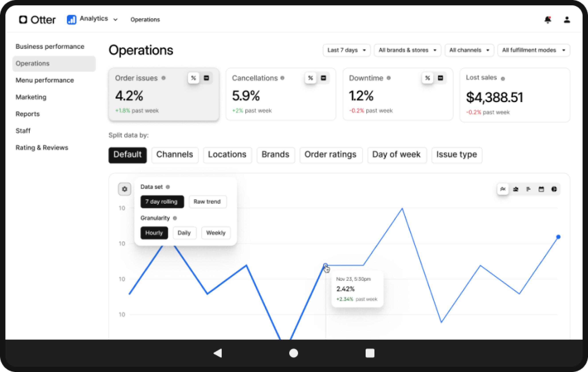Open the chart settings gear
Viewport: 588px width, 372px height.
tap(125, 189)
